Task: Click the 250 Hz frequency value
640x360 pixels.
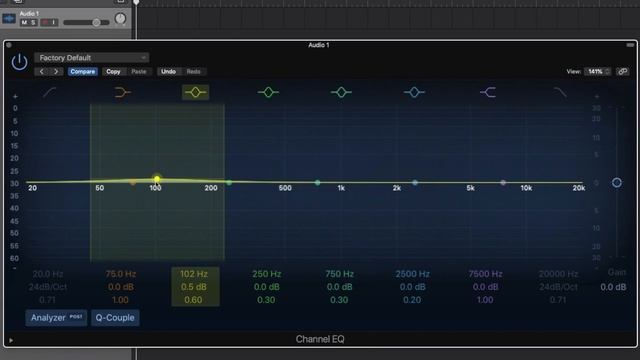Action: click(267, 274)
